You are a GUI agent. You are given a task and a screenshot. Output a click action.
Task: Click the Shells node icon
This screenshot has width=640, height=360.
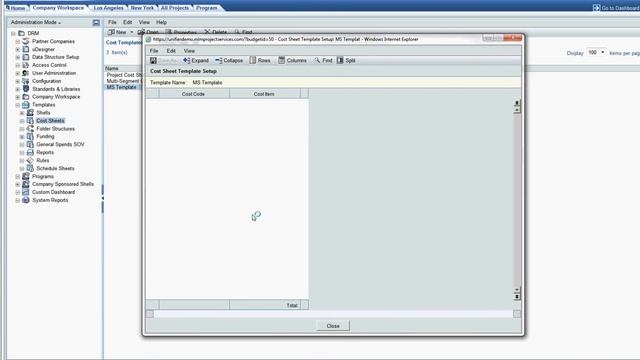(x=30, y=113)
